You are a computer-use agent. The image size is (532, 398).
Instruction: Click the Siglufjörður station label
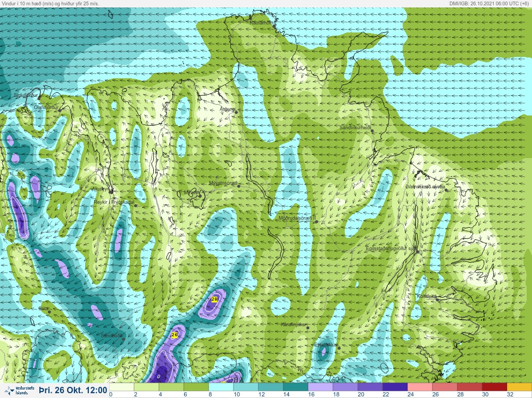pos(26,95)
